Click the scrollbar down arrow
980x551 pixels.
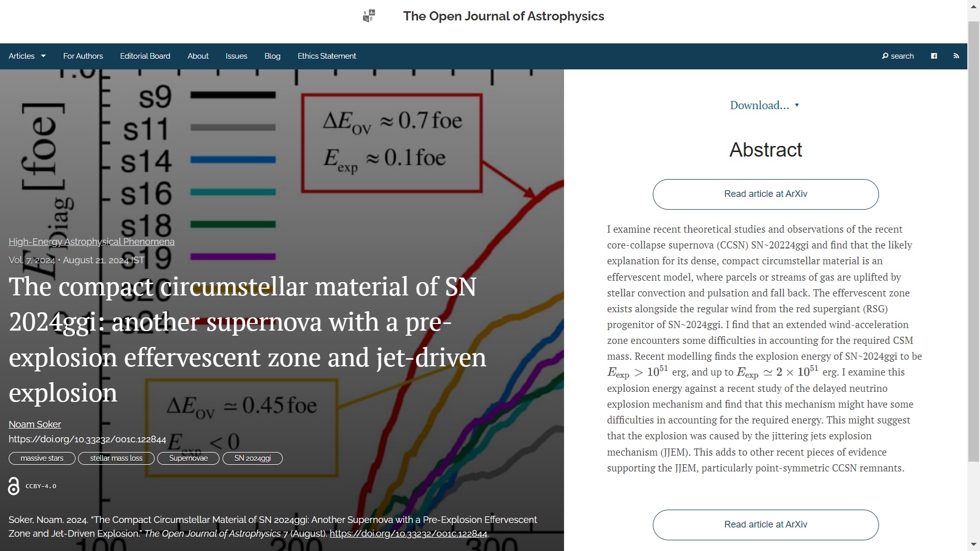973,545
